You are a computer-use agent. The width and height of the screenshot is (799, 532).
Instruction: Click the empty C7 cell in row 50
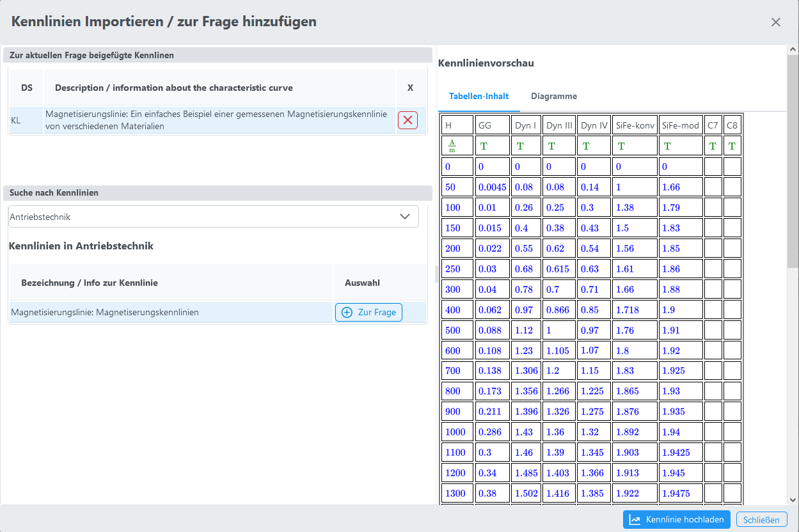tap(713, 187)
